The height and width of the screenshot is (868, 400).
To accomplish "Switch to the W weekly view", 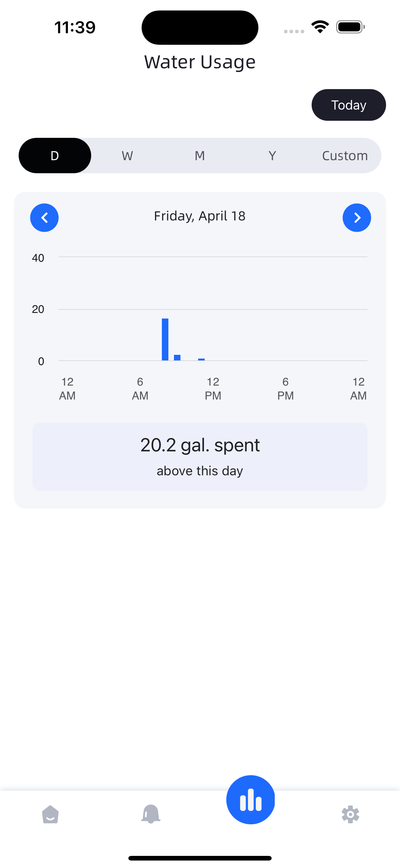I will click(127, 156).
